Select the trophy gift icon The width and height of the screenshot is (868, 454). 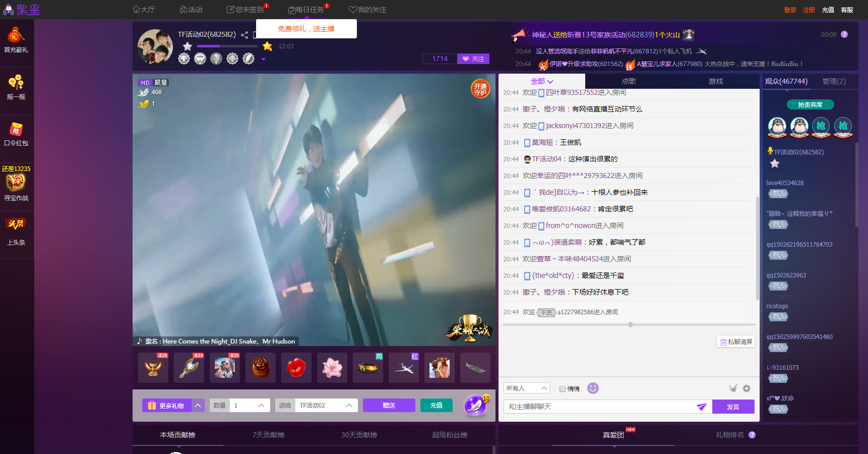click(153, 367)
